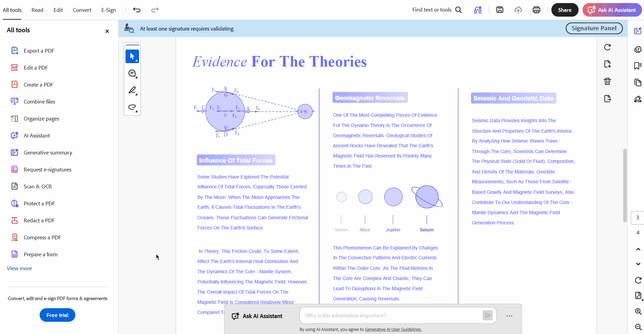Open the E-Sign menu
This screenshot has width=644, height=334.
tap(109, 10)
